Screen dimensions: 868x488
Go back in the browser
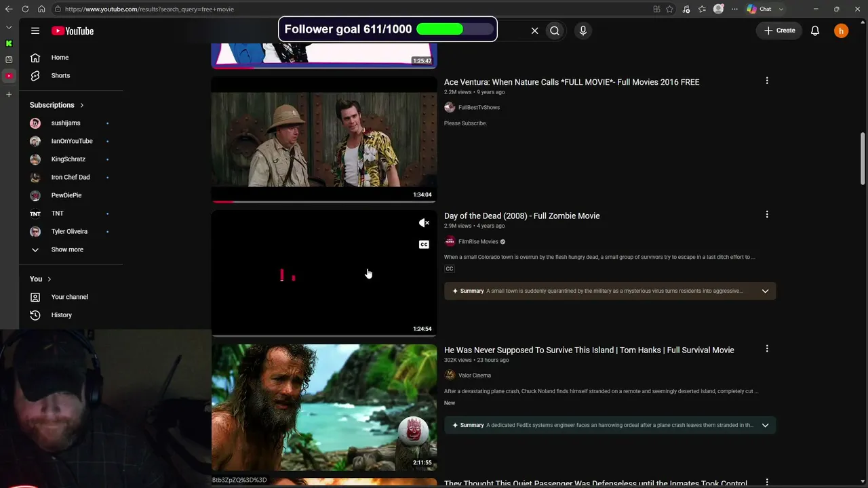pyautogui.click(x=9, y=9)
